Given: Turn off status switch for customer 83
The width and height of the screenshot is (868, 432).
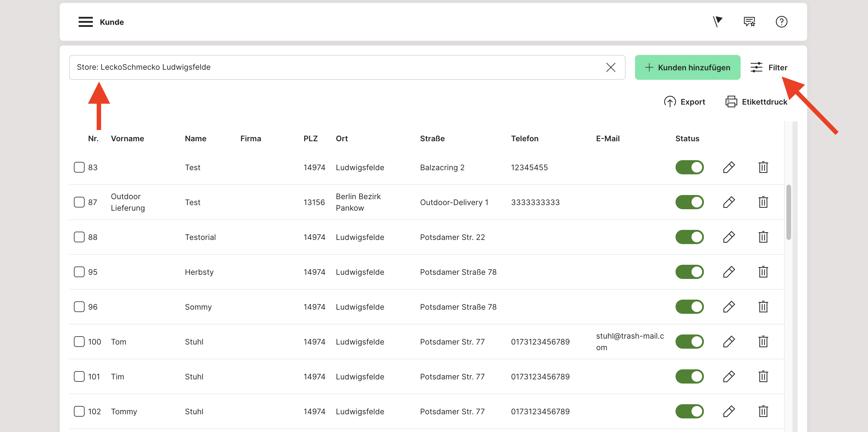Looking at the screenshot, I should click(x=689, y=167).
